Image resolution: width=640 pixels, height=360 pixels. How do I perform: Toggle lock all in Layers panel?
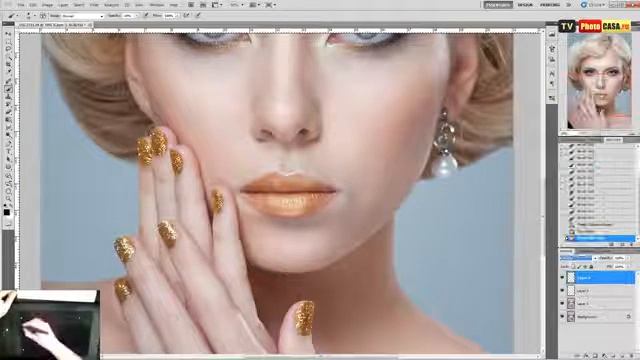591,267
